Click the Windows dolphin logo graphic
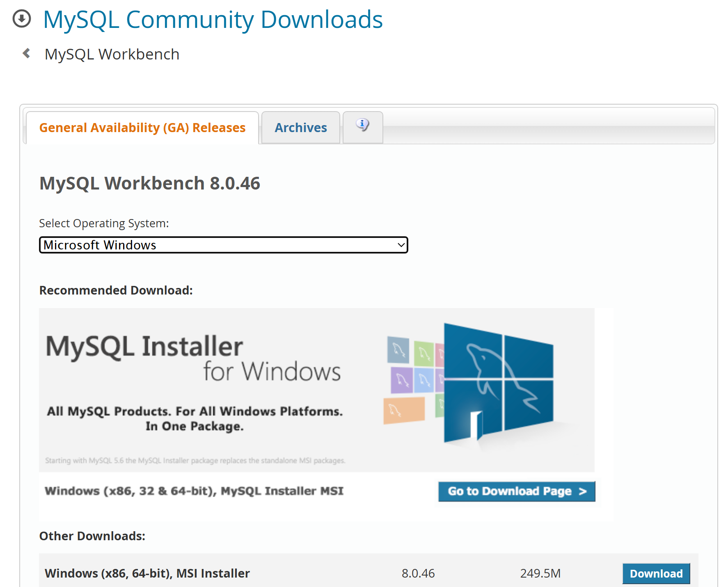The image size is (728, 587). click(499, 384)
